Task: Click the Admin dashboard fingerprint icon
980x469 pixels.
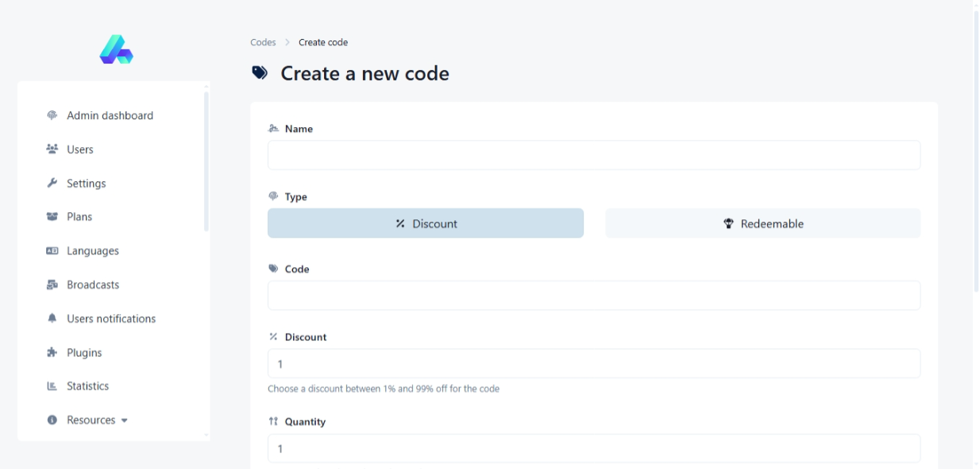Action: coord(52,115)
